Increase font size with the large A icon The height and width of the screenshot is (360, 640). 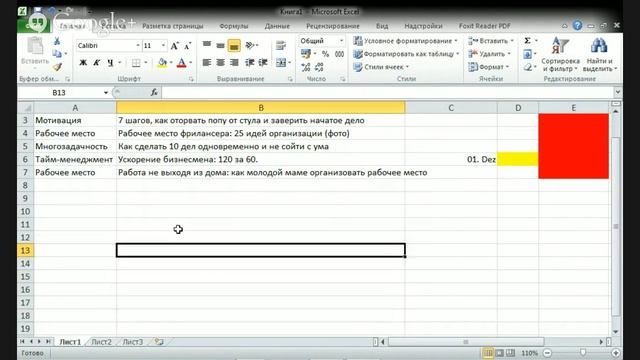pyautogui.click(x=174, y=46)
